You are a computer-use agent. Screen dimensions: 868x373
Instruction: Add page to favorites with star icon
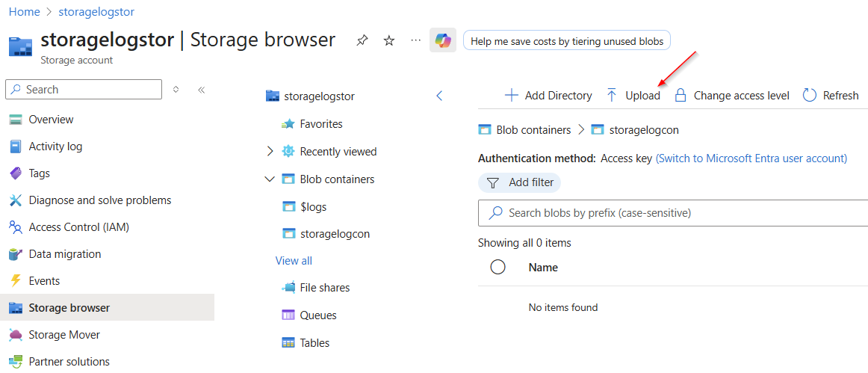tap(389, 40)
